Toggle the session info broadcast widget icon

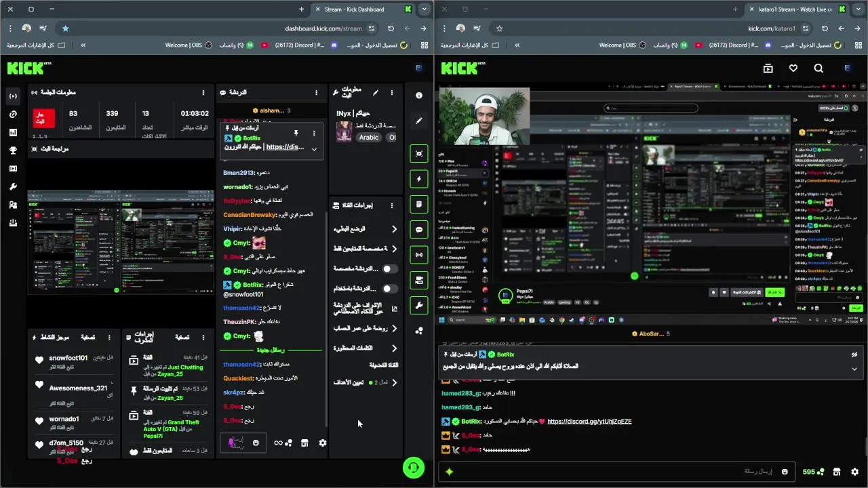[x=419, y=255]
